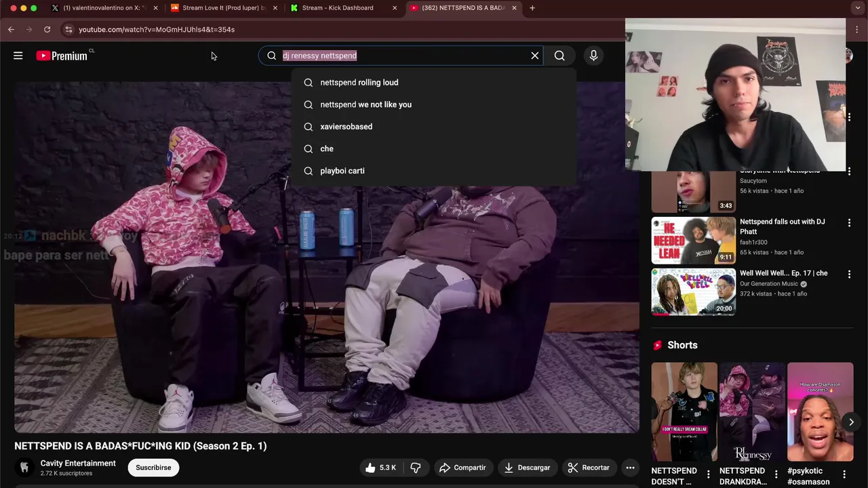Choose suggestion nettspend we not like you
Screen dimensions: 868x488
pos(434,104)
